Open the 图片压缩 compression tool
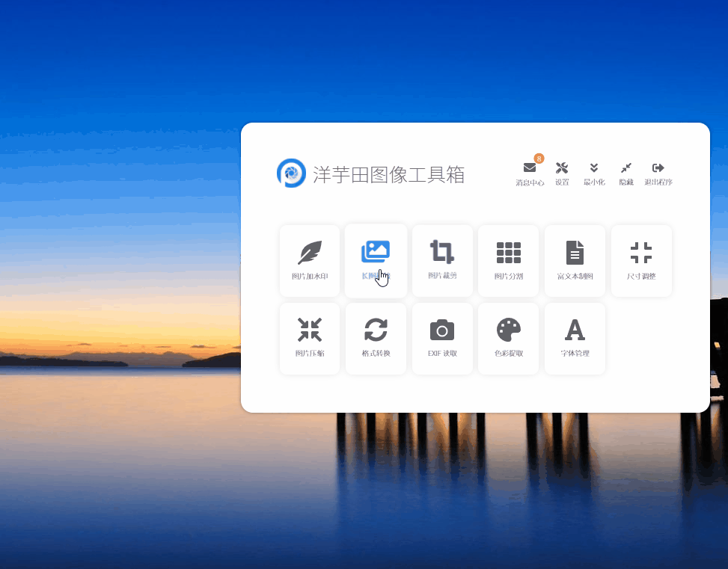 [x=310, y=339]
